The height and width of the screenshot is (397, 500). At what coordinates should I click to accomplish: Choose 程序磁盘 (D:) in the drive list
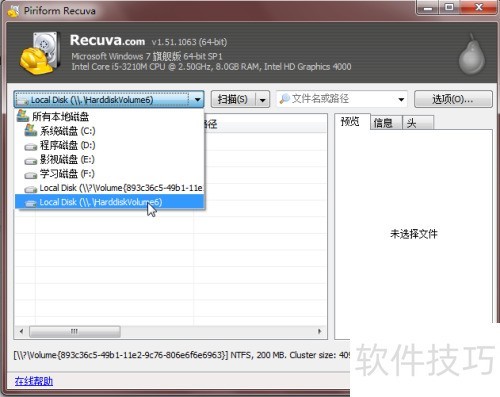tap(110, 145)
